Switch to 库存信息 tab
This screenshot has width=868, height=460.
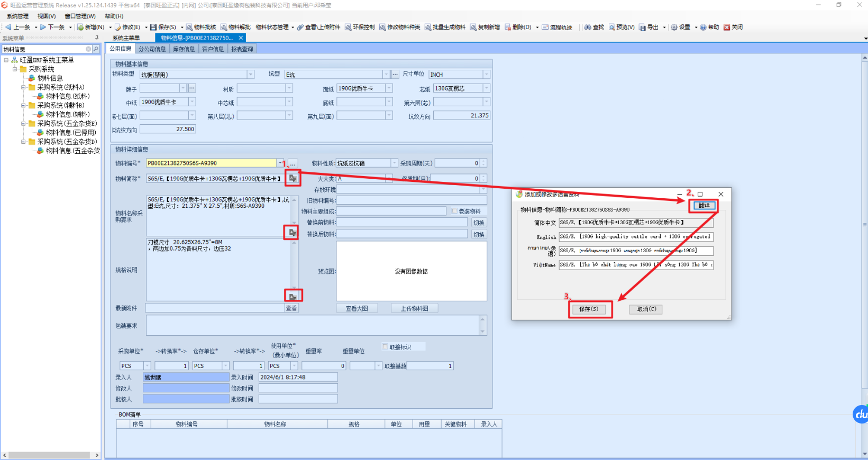click(184, 49)
